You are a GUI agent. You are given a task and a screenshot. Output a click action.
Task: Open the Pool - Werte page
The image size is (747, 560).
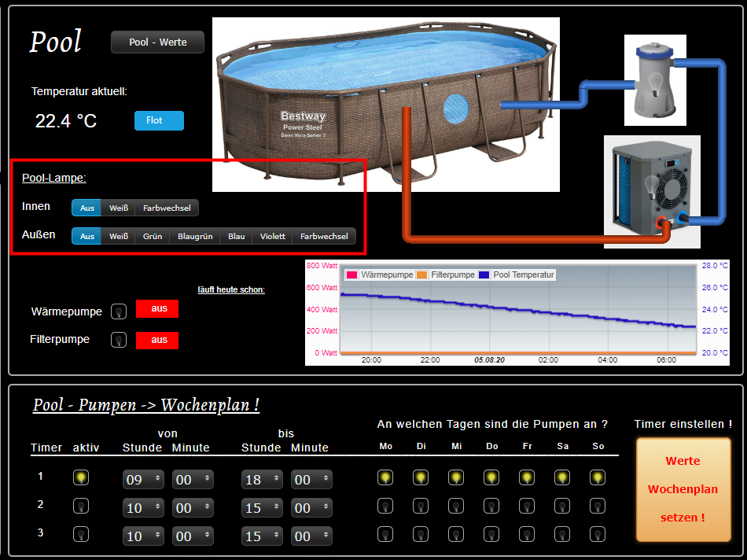click(x=158, y=42)
